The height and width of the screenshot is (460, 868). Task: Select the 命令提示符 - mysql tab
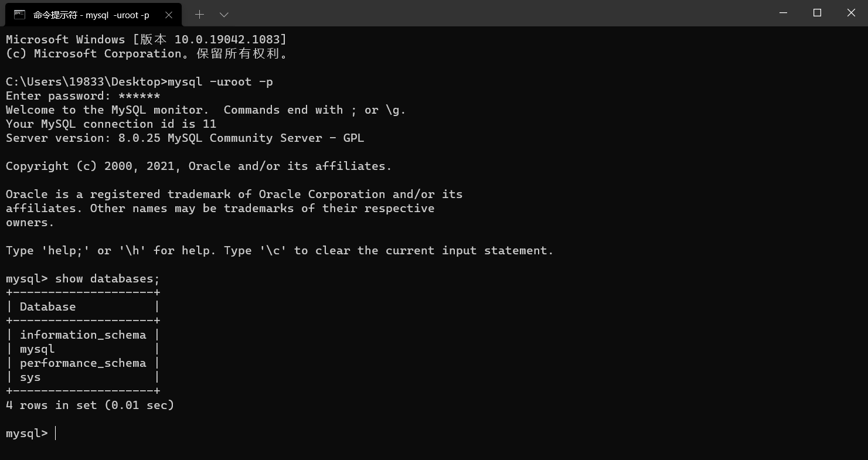91,15
